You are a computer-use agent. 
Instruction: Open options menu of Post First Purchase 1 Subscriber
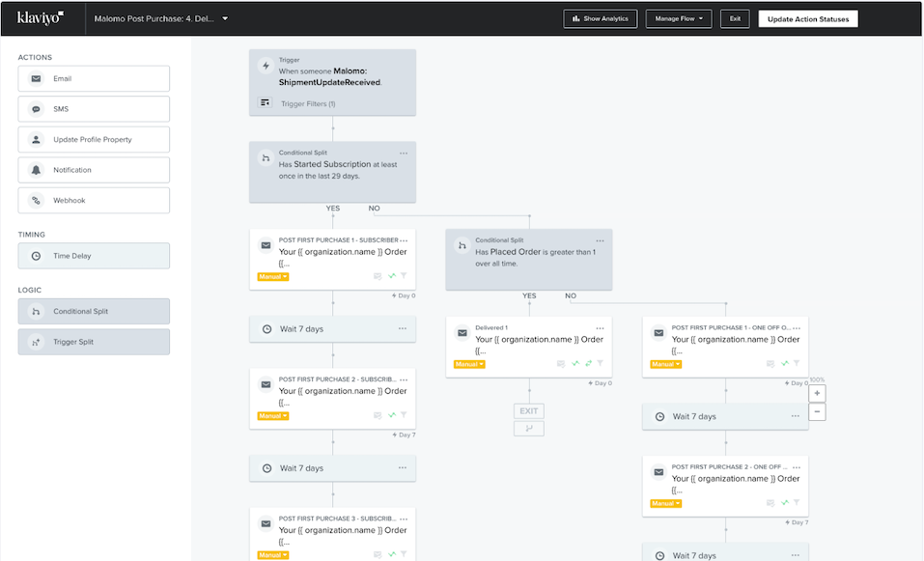click(404, 240)
